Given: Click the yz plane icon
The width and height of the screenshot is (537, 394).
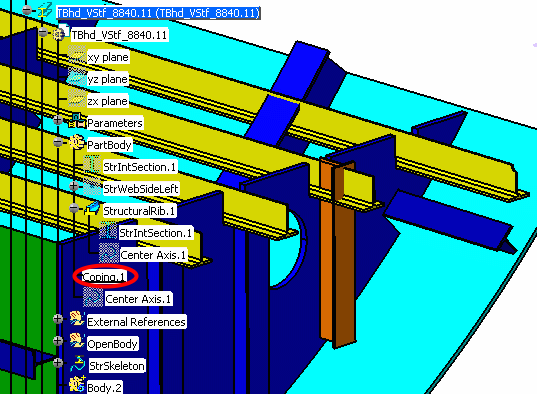Looking at the screenshot, I should click(x=77, y=77).
